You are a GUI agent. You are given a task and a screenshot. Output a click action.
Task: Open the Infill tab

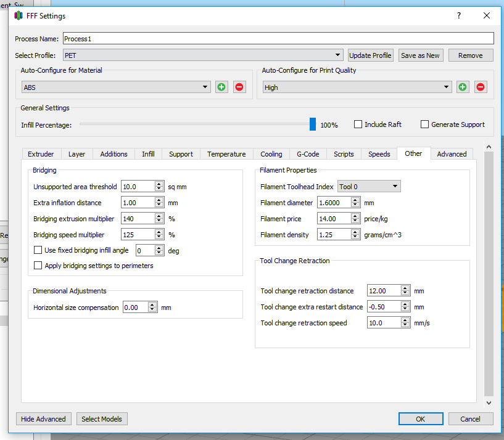148,154
